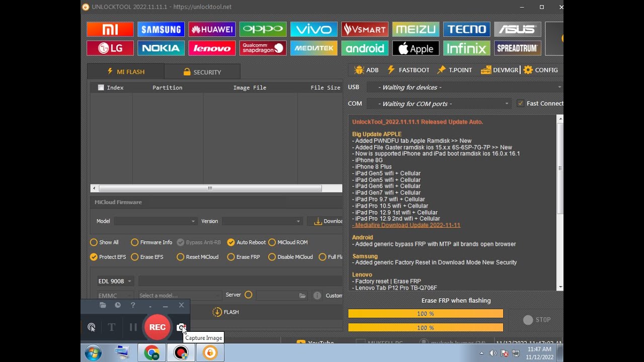Select the recorder text T tool
Viewport: 644px width, 362px height.
[112, 327]
